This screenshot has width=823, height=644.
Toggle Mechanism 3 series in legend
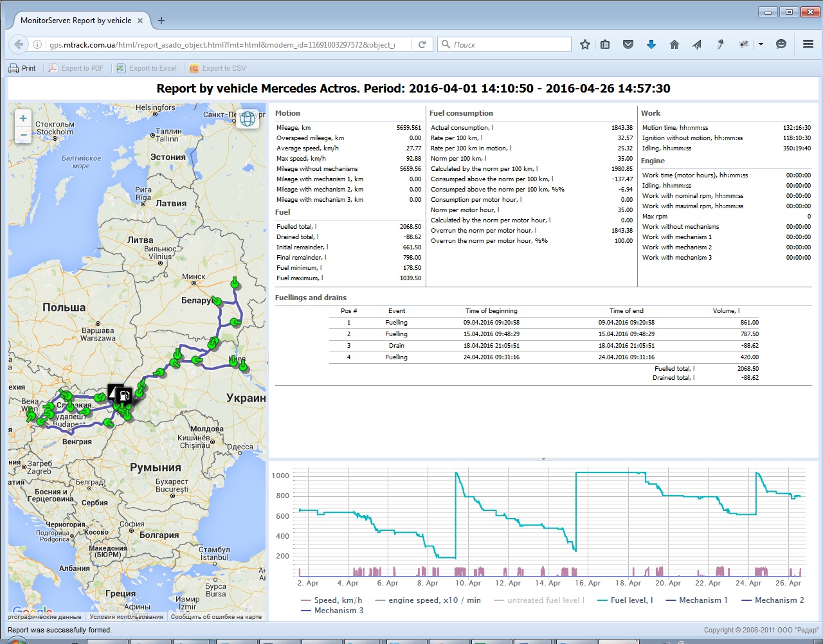pyautogui.click(x=332, y=611)
